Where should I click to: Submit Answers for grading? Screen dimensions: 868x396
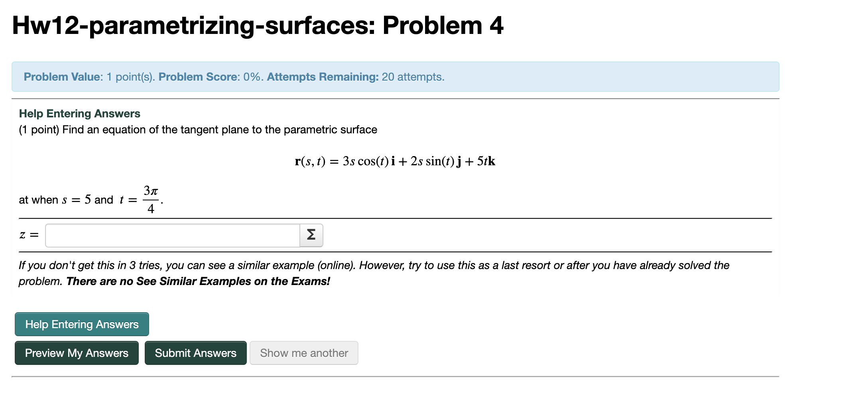195,353
